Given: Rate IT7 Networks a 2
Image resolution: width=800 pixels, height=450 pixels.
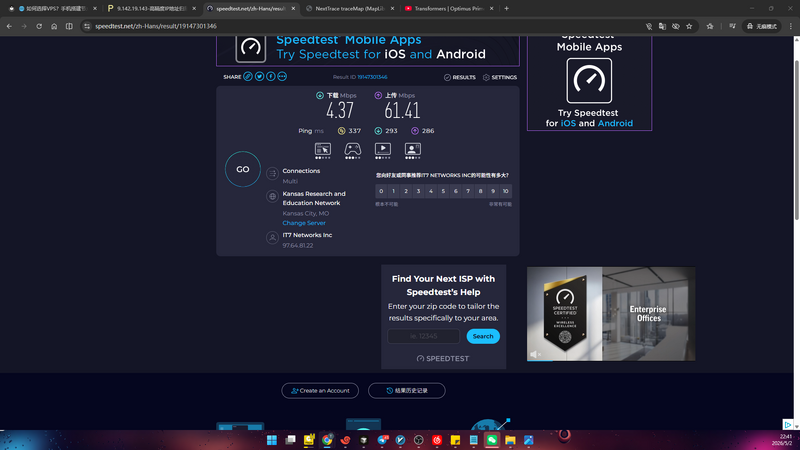Looking at the screenshot, I should click(x=406, y=191).
